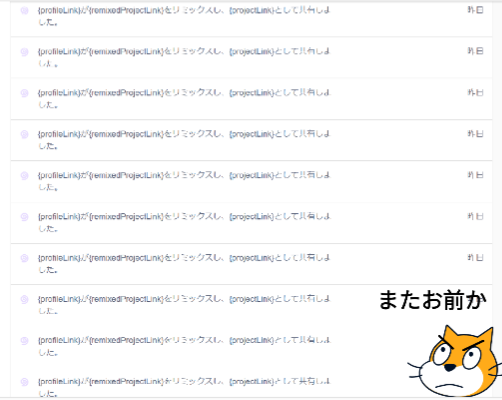Click the remix icon in the sixth message

click(x=24, y=217)
